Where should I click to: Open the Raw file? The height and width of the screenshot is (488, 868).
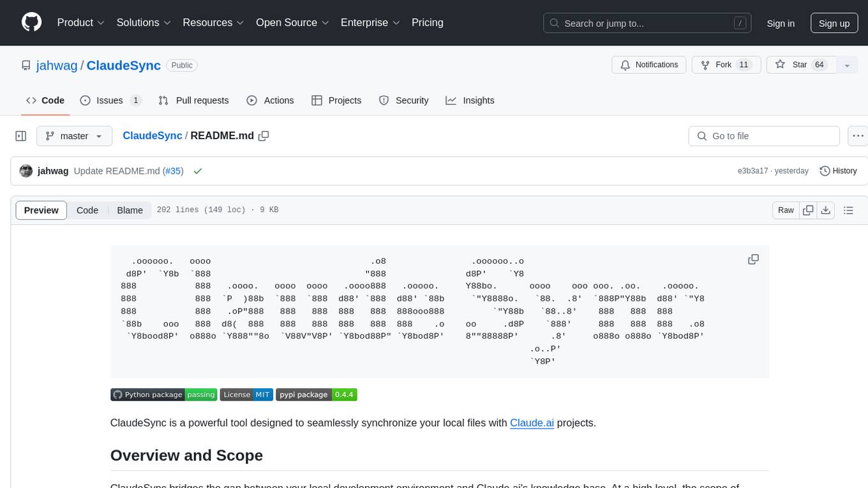[x=786, y=210]
